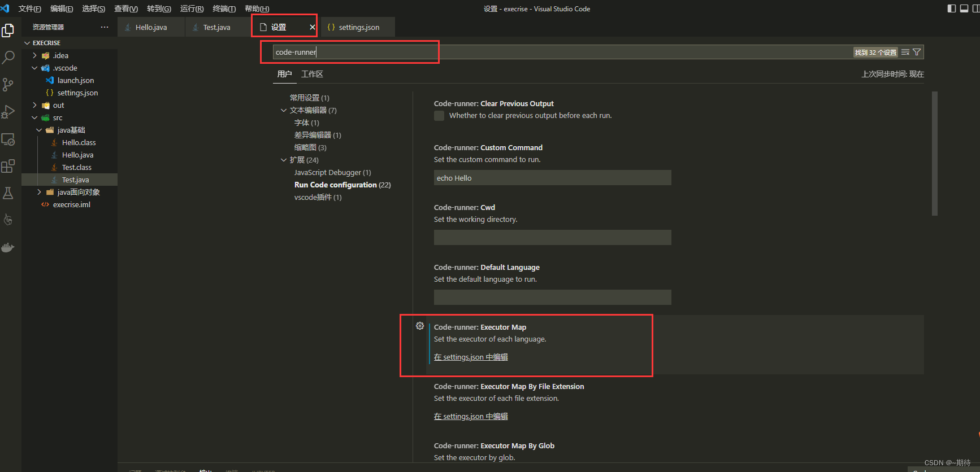980x472 pixels.
Task: Select Run Code configuration (22) category
Action: [x=342, y=185]
